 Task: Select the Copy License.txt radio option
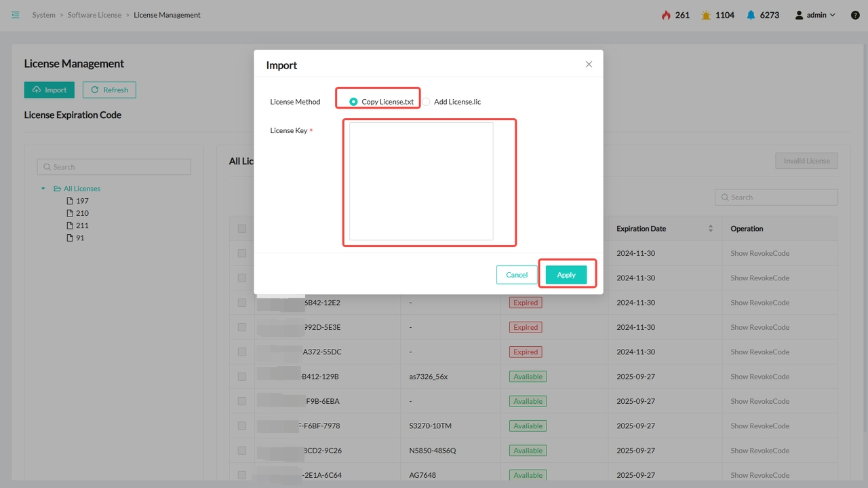353,102
